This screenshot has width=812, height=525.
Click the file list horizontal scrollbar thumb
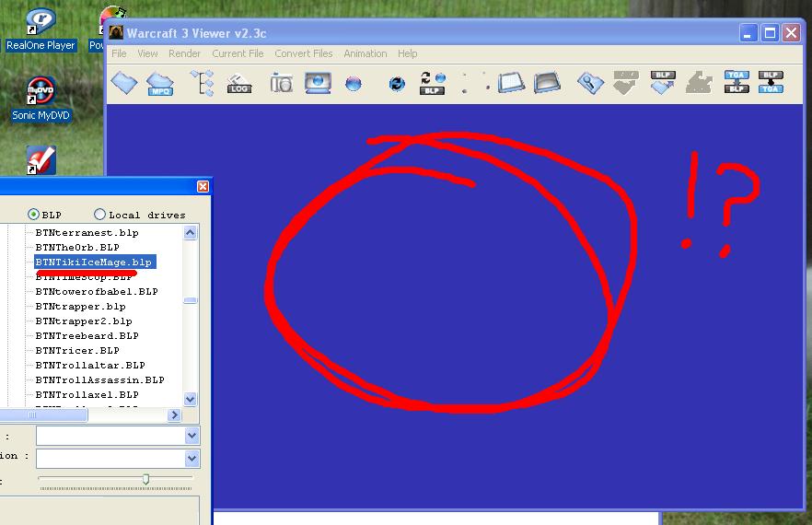(43, 414)
